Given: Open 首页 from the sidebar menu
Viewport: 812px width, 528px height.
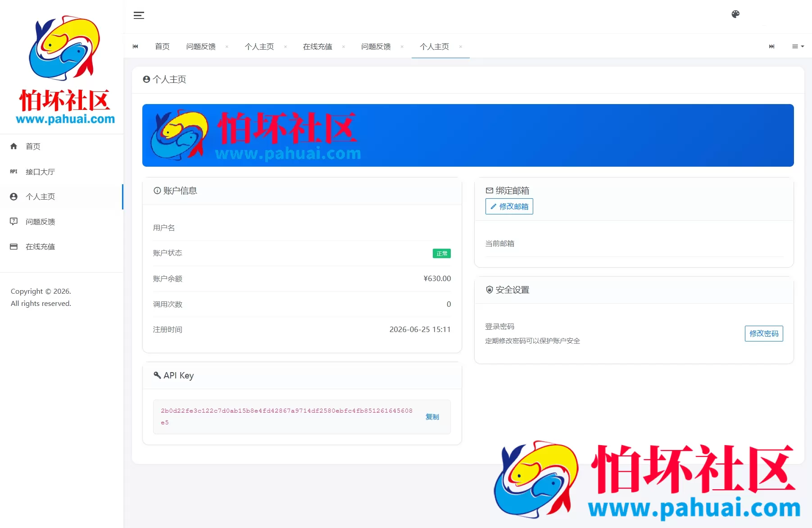Looking at the screenshot, I should [61, 146].
